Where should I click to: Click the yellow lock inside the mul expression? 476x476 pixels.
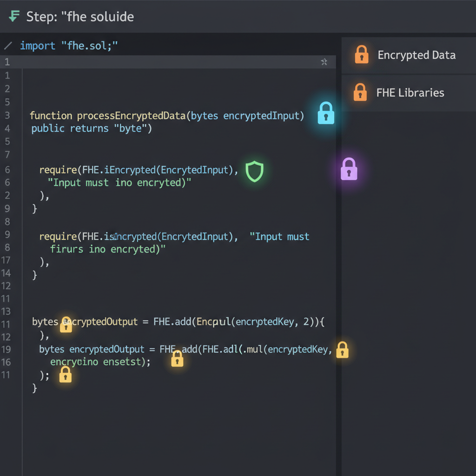point(177,358)
